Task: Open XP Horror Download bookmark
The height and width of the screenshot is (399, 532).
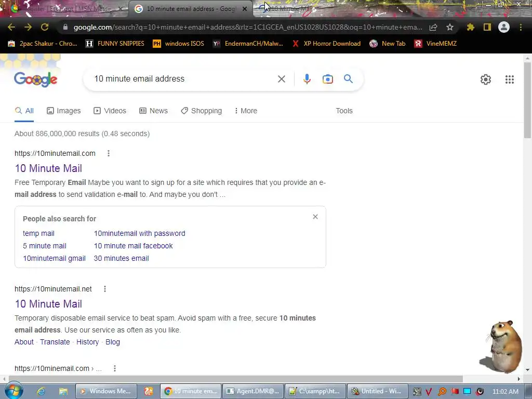Action: tap(326, 44)
